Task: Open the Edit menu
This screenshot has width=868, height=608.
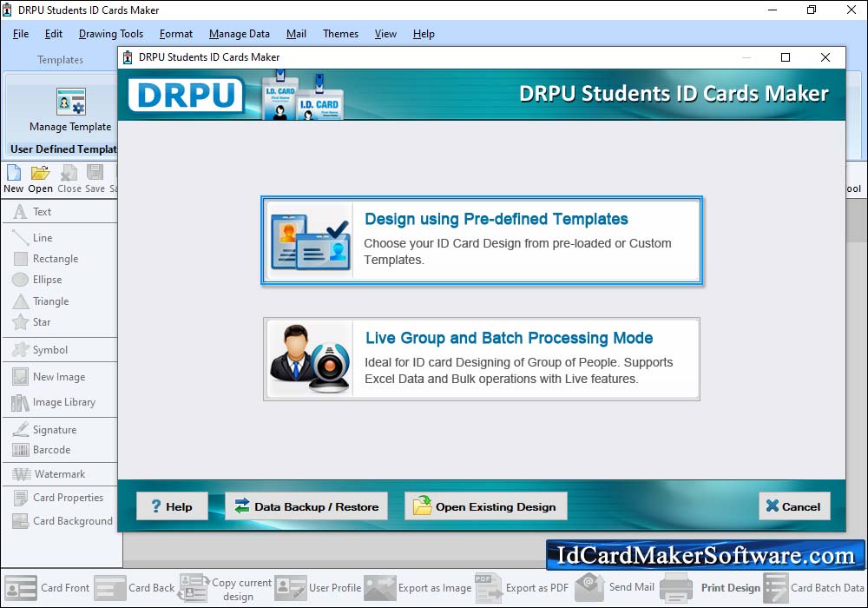Action: [x=54, y=34]
